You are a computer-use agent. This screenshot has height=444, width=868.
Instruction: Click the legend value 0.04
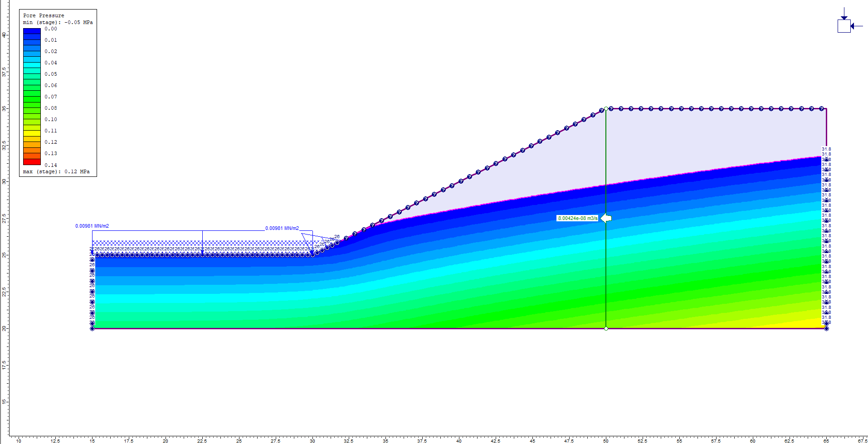[x=51, y=63]
